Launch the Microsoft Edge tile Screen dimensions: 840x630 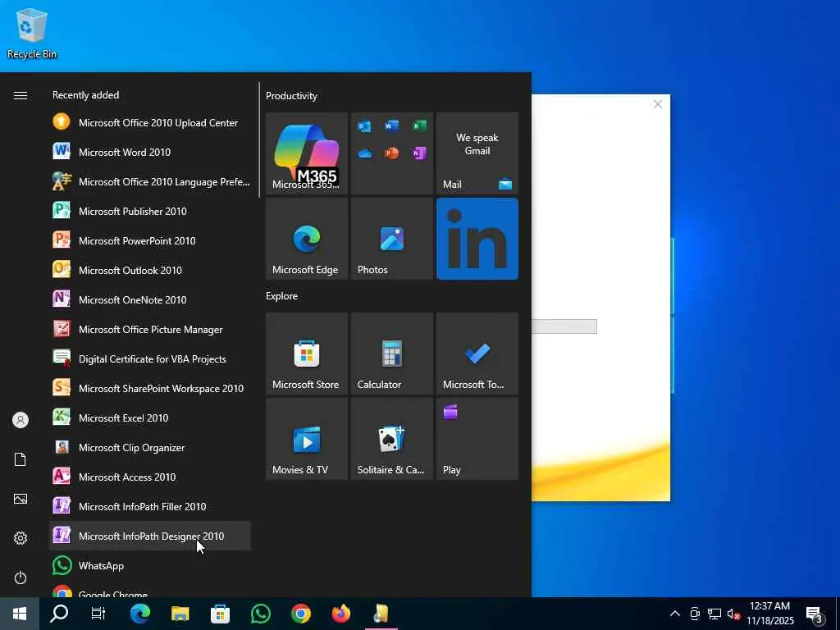pyautogui.click(x=307, y=239)
